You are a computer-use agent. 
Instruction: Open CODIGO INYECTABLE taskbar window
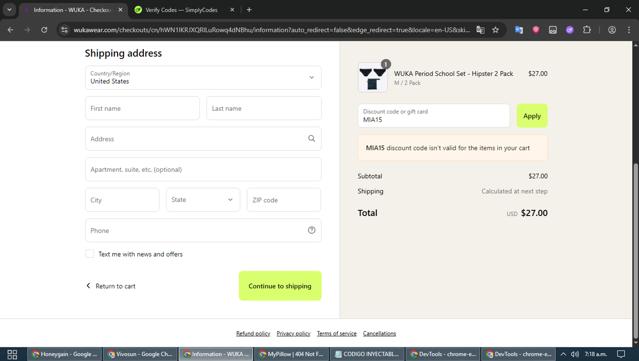coord(368,354)
